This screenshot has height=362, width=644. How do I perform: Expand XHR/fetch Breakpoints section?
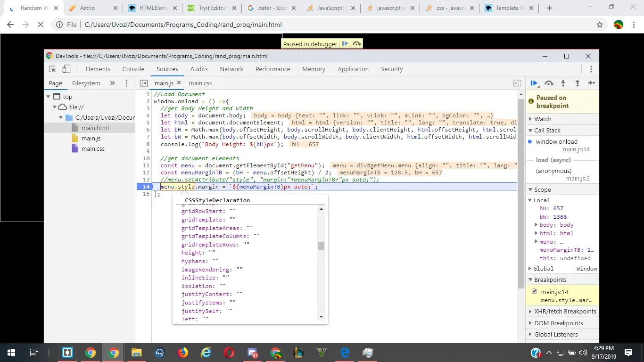click(x=565, y=311)
